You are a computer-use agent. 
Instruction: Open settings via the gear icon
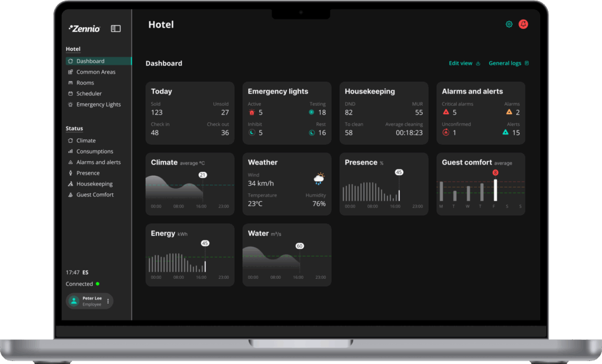point(509,24)
